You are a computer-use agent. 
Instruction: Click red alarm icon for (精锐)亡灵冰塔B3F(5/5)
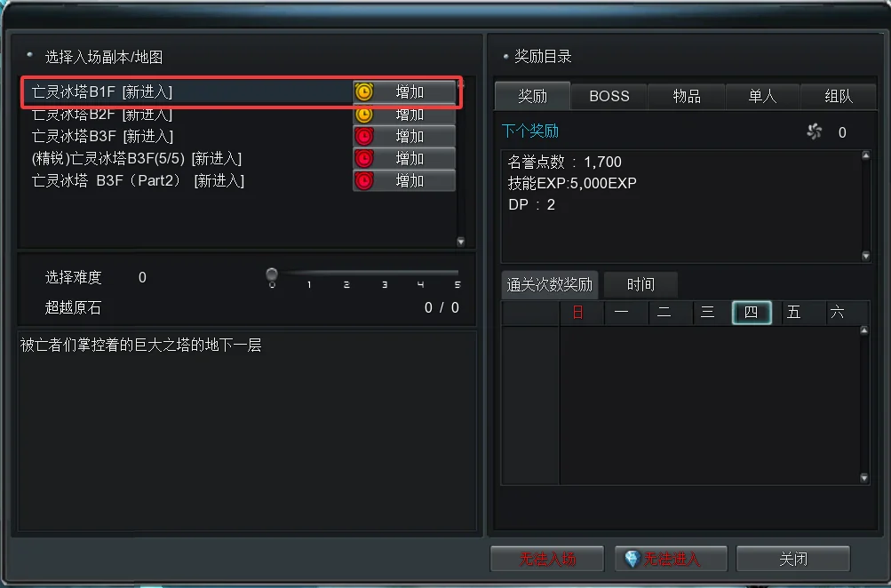pyautogui.click(x=364, y=158)
